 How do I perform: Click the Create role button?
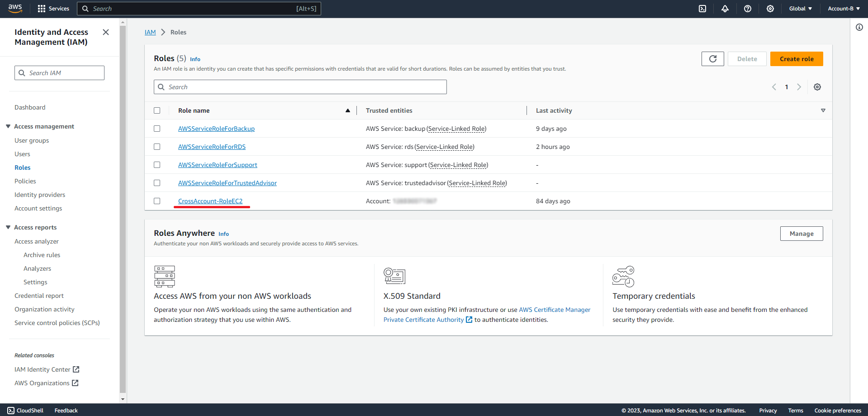point(797,59)
